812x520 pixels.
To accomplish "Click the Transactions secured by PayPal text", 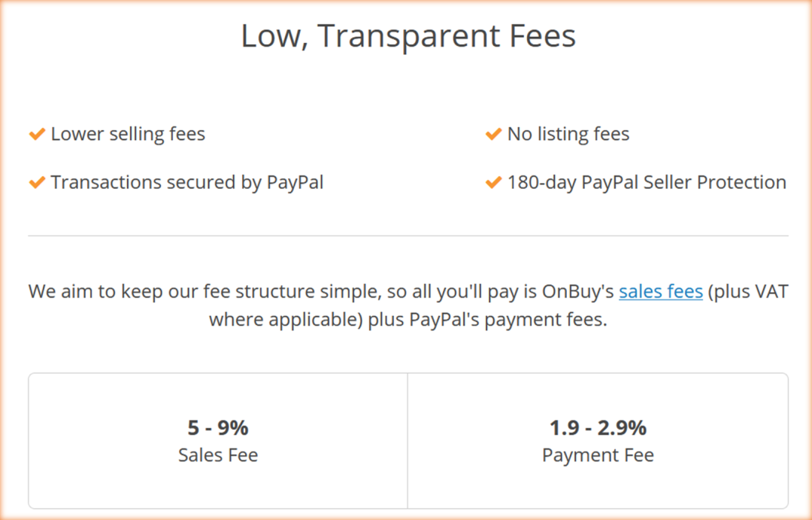I will 187,183.
